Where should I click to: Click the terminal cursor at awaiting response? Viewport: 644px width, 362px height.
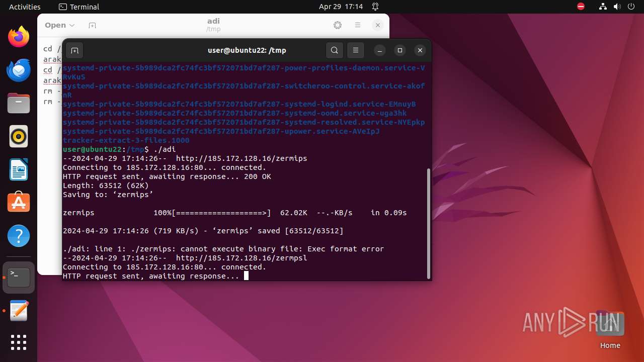(x=246, y=276)
